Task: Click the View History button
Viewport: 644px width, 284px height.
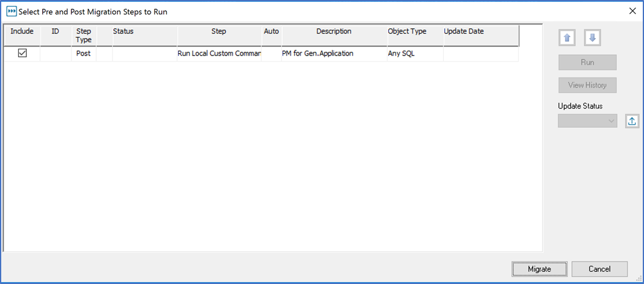Action: (587, 85)
